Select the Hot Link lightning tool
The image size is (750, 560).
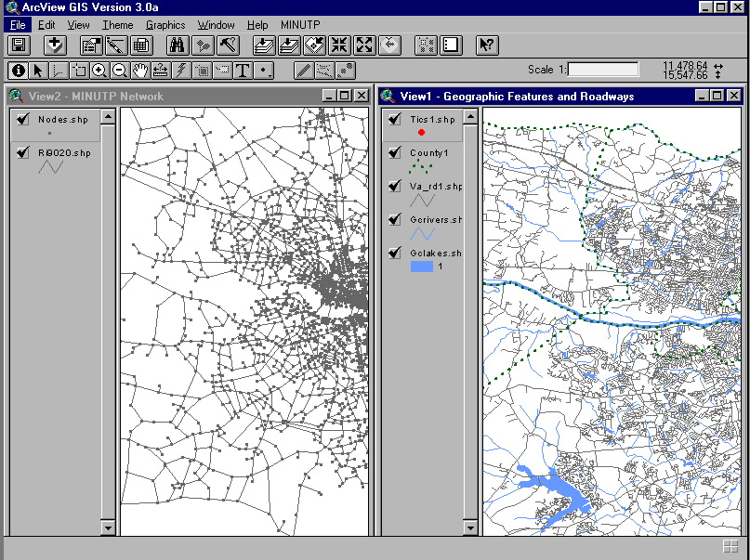pos(181,71)
